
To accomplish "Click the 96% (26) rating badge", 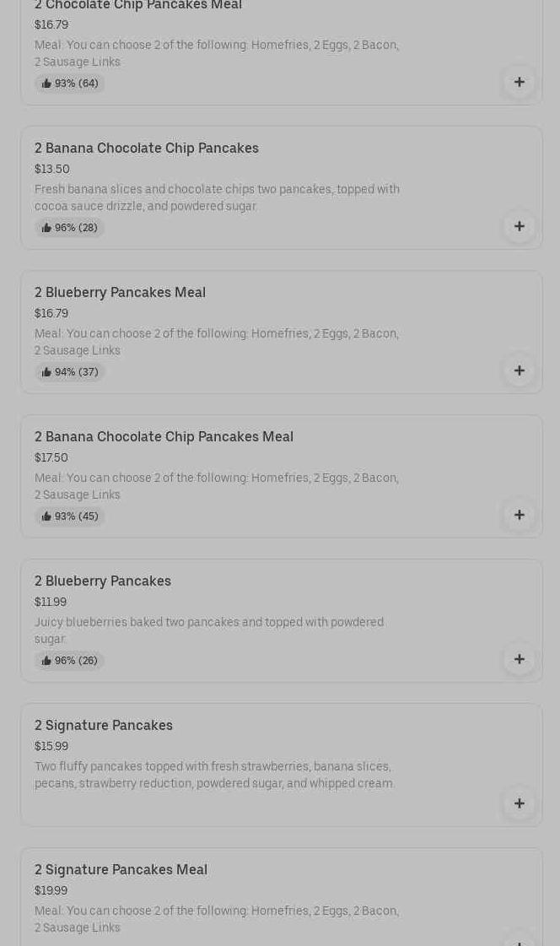I will (x=70, y=661).
